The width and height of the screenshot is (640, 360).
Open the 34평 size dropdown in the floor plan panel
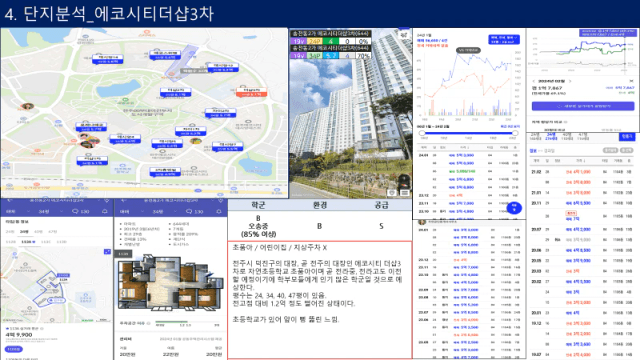[x=163, y=211]
